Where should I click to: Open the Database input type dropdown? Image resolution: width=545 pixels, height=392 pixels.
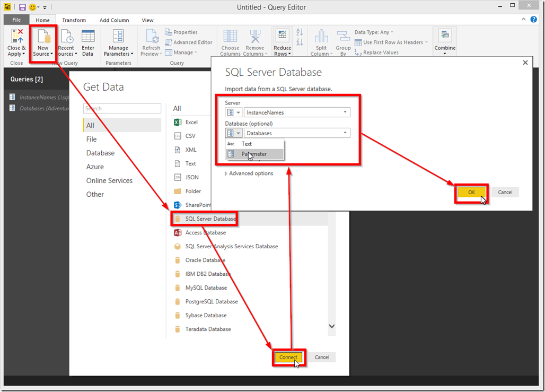pos(234,133)
